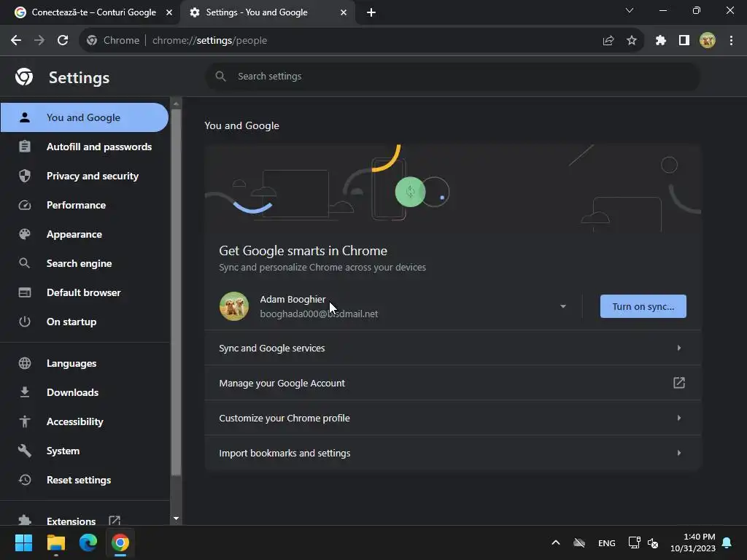Click the browser back arrow
This screenshot has height=560, width=747.
coord(16,41)
